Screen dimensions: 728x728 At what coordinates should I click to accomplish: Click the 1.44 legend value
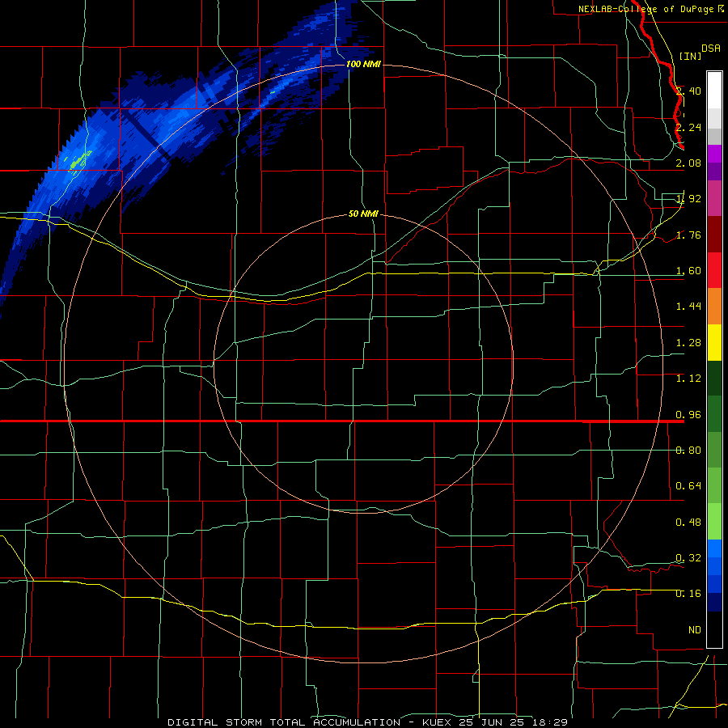click(x=688, y=306)
